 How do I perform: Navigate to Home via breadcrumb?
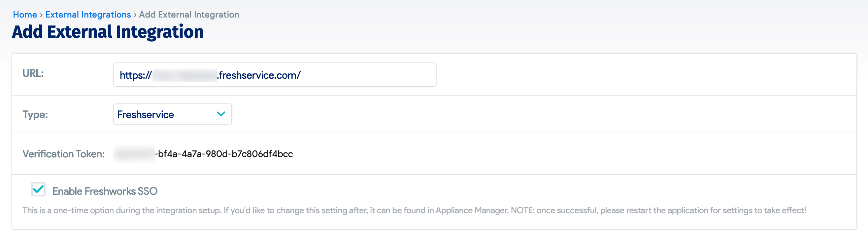(25, 14)
